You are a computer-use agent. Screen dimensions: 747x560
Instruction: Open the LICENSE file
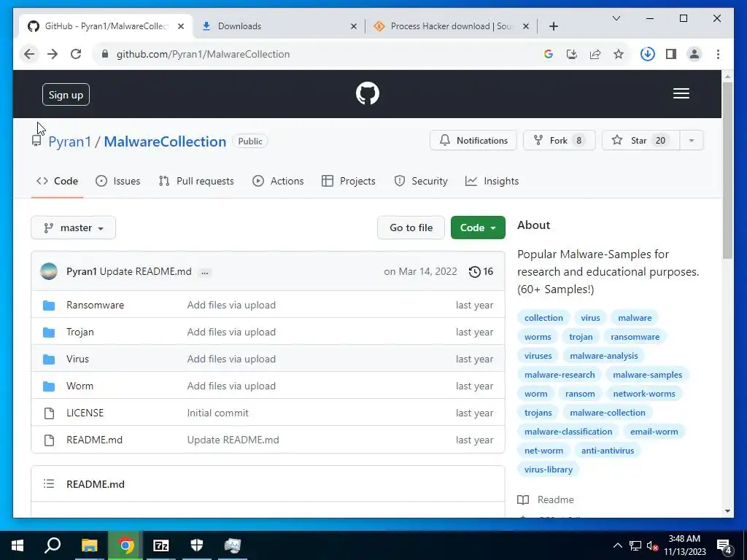85,413
